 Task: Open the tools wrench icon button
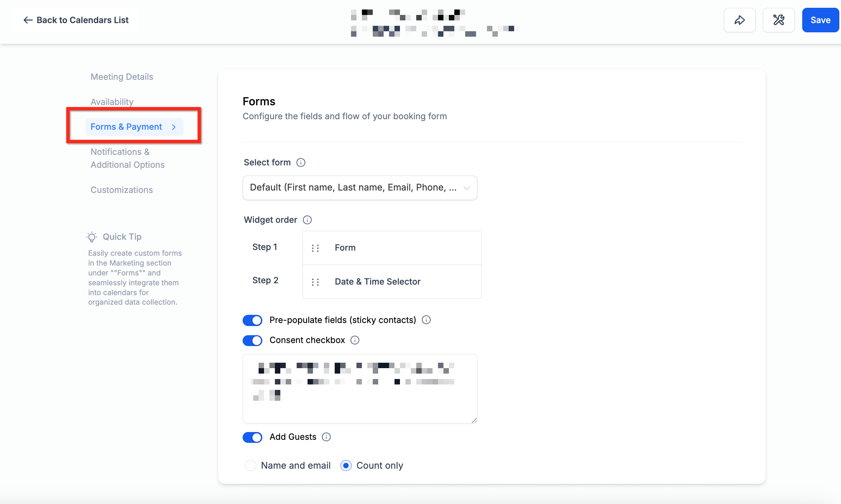point(778,20)
